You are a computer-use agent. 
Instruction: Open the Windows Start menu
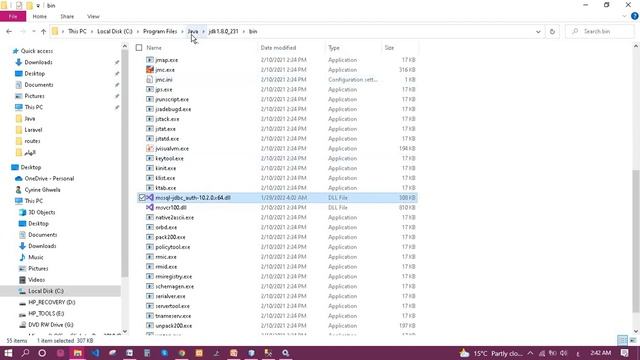8,353
